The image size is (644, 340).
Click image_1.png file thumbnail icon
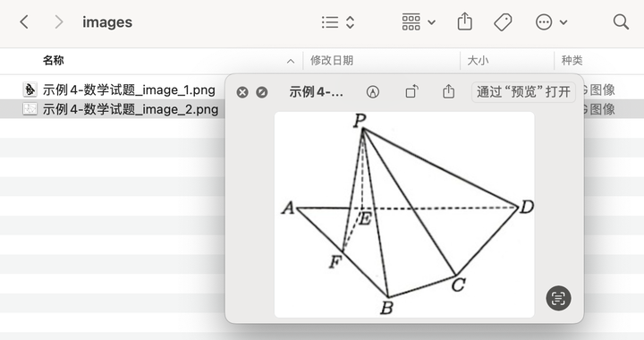30,89
